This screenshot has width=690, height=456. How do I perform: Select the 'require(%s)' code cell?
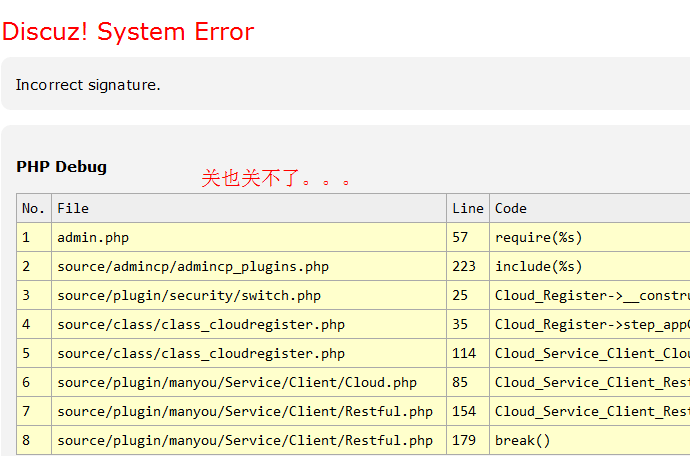(x=590, y=237)
